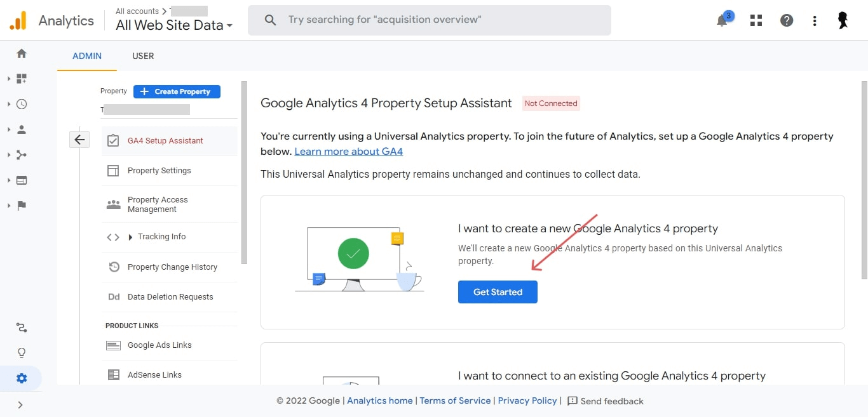Open the Acquisition branching icon in the sidebar

(x=22, y=155)
